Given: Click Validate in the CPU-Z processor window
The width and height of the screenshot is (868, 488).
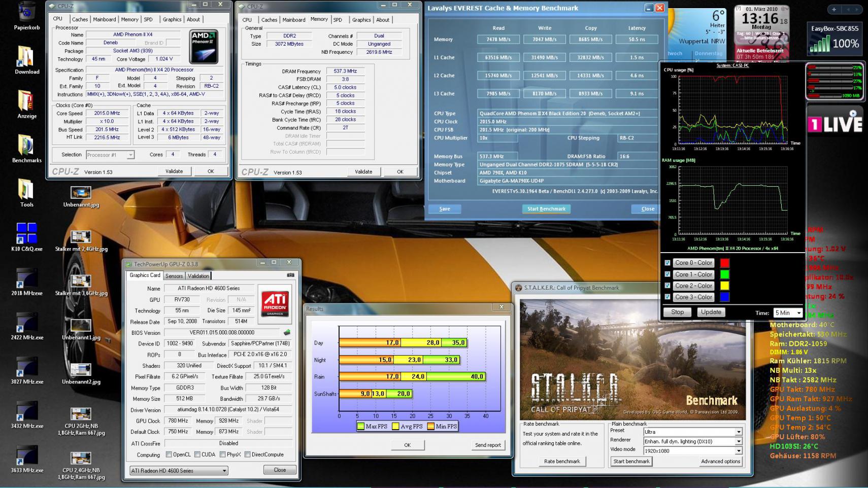Looking at the screenshot, I should click(x=174, y=171).
